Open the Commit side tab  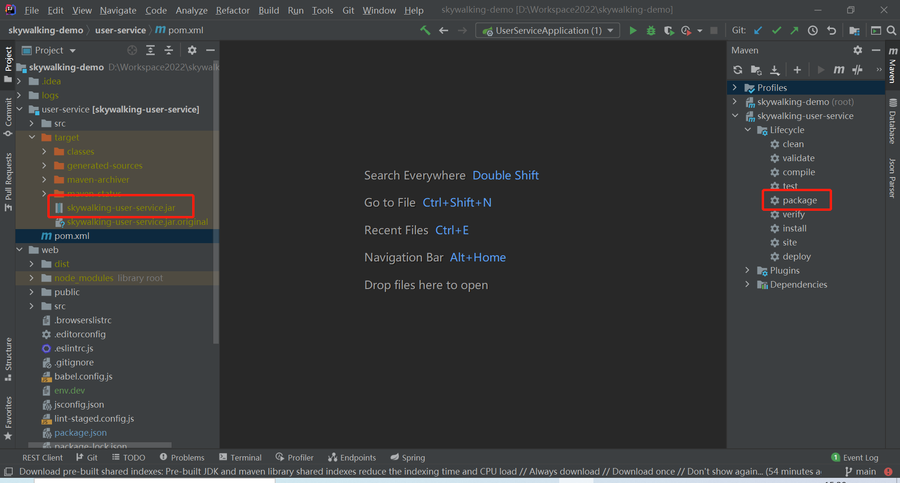[8, 117]
